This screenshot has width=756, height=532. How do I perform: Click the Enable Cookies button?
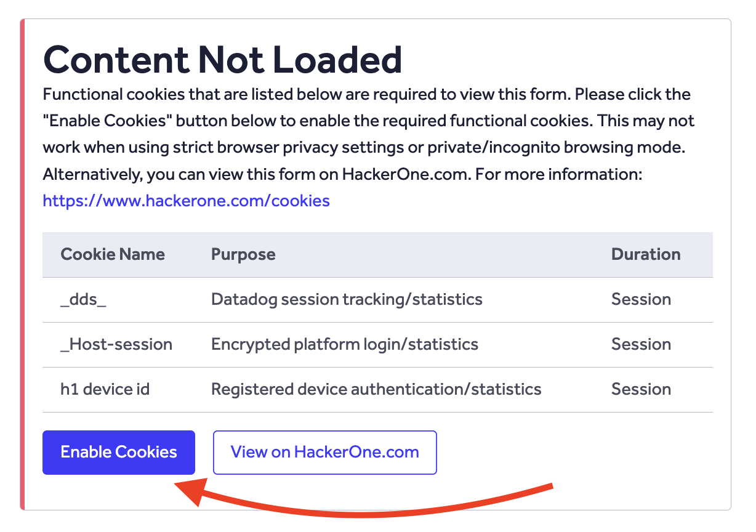118,453
